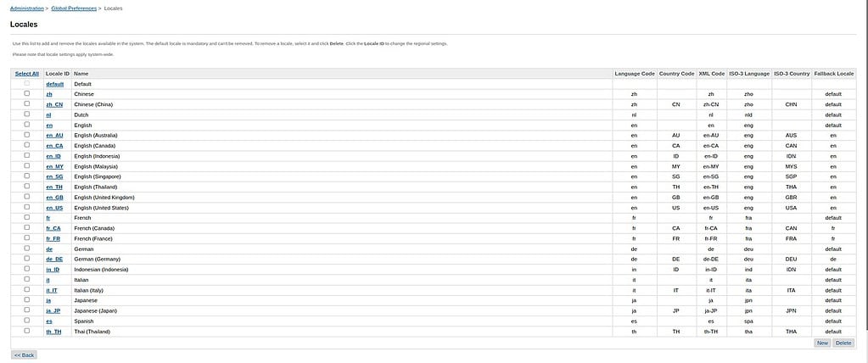Click the XML Code column header

pos(711,74)
